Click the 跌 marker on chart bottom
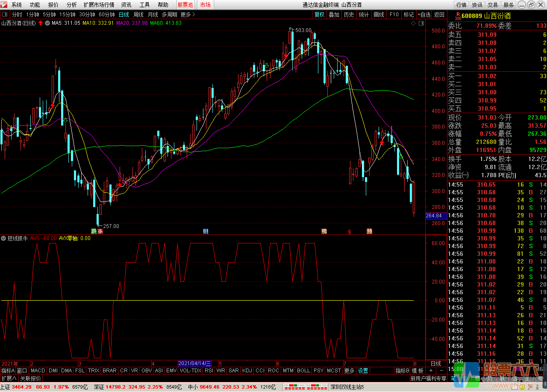 (94, 231)
